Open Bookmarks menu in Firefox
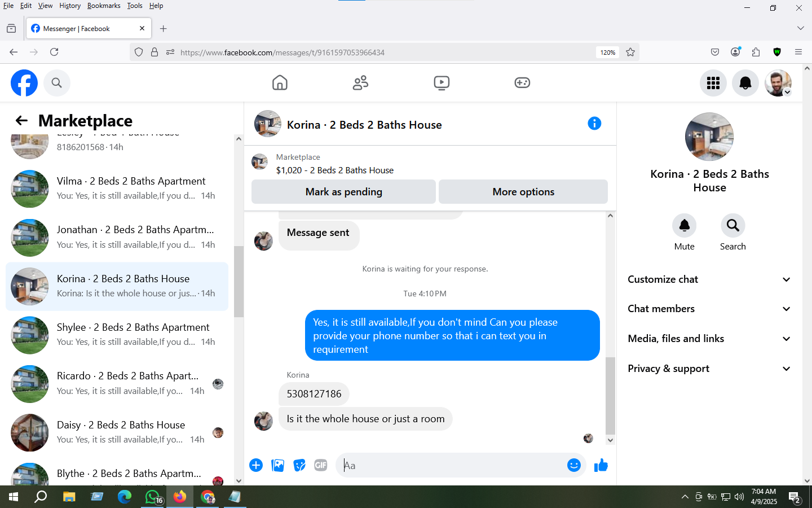This screenshot has width=812, height=508. (104, 6)
